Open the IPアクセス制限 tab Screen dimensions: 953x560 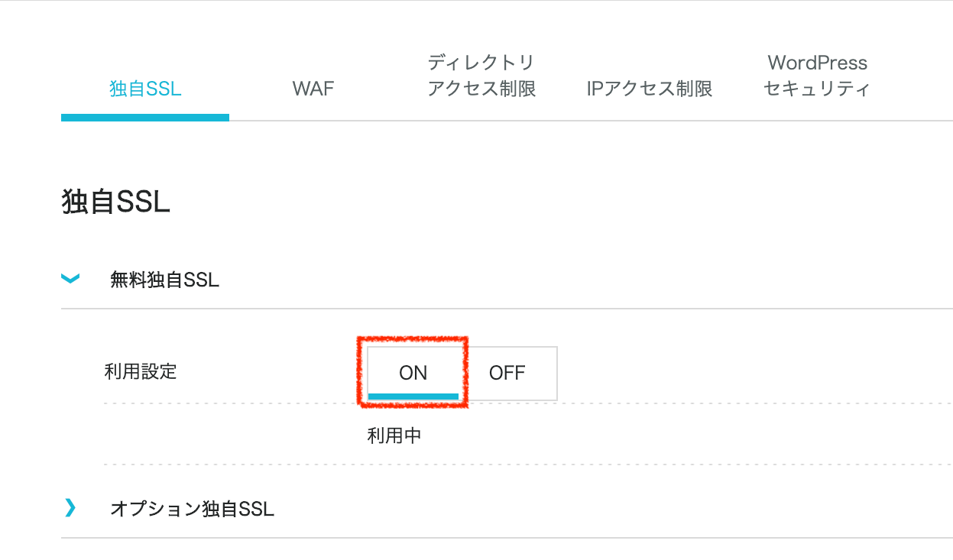[x=649, y=88]
